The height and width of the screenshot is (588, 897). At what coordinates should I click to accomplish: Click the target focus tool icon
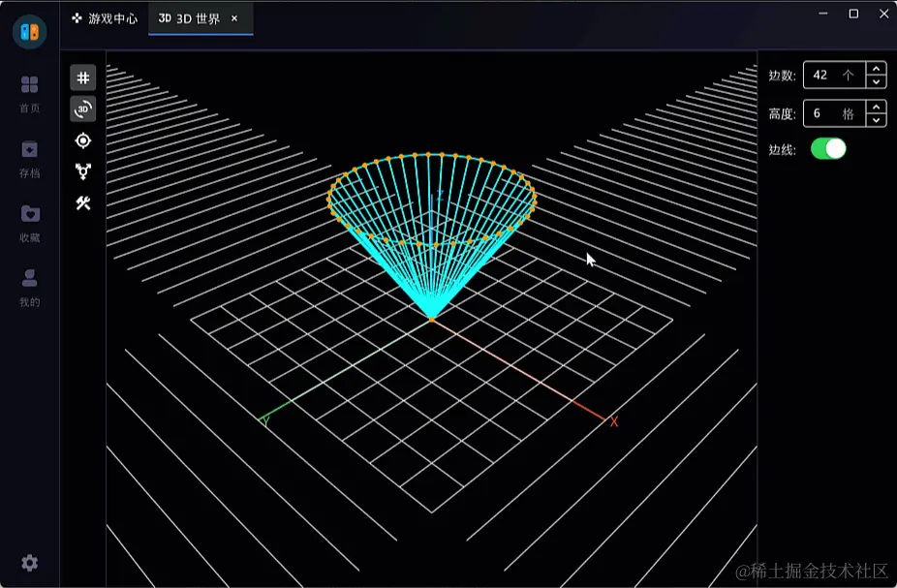pyautogui.click(x=83, y=140)
